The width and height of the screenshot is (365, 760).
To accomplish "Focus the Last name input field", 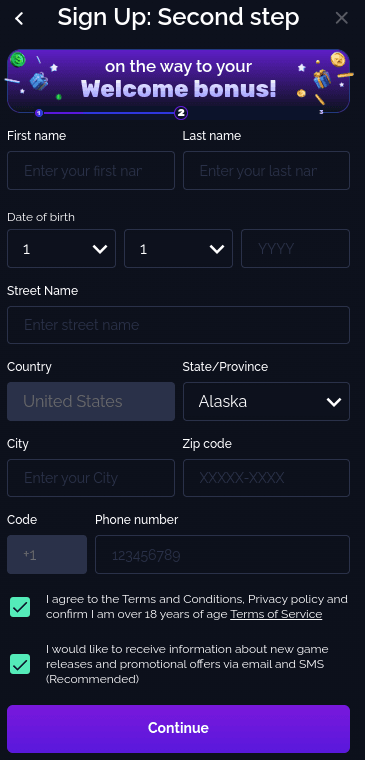I will point(266,171).
